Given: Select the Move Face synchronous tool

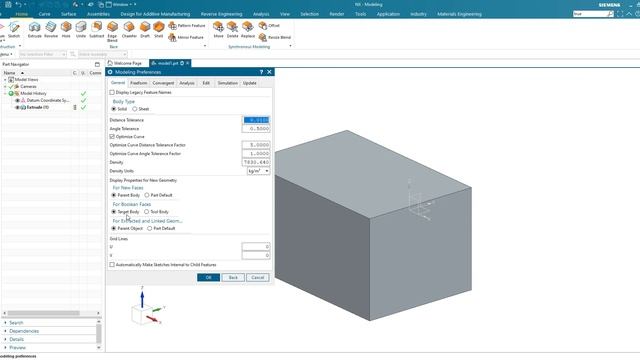Looking at the screenshot, I should point(218,29).
